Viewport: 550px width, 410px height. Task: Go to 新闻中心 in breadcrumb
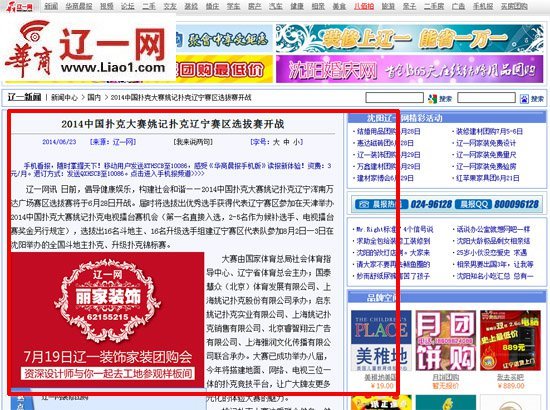click(64, 98)
